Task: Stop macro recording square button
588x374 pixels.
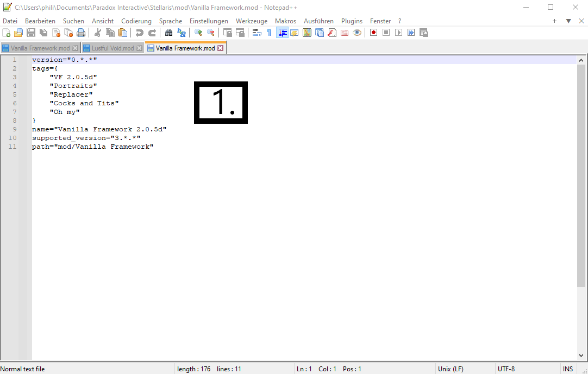Action: pyautogui.click(x=386, y=33)
